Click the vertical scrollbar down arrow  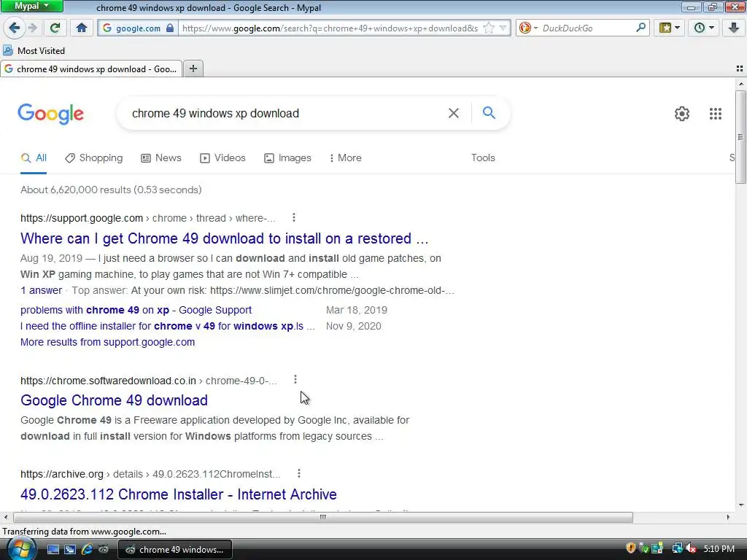click(740, 505)
